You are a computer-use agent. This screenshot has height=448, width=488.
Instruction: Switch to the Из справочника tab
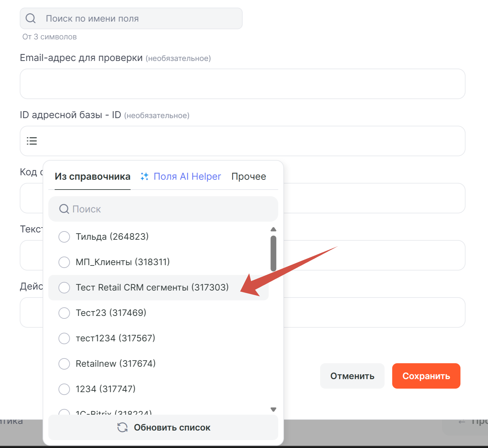(92, 177)
